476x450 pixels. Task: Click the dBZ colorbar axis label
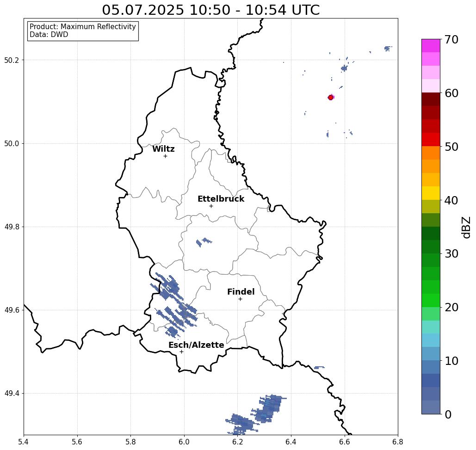point(466,227)
